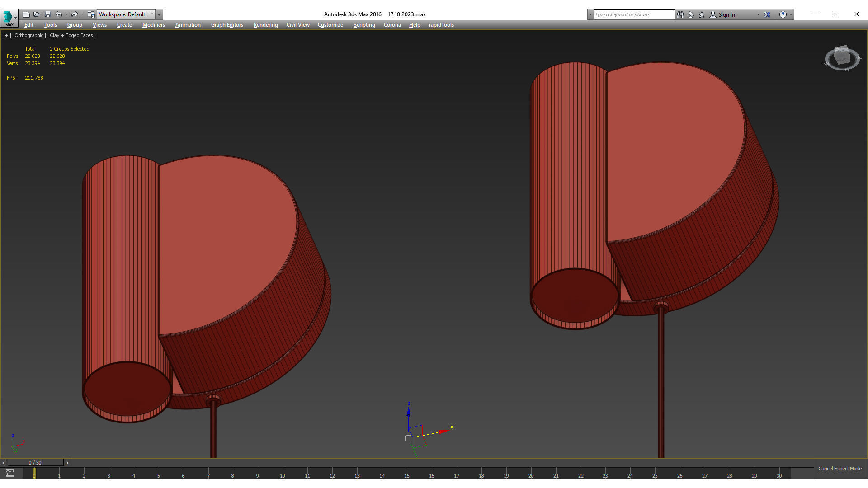Open the Modifiers menu
Screen dimensions: 868x488
coord(154,25)
